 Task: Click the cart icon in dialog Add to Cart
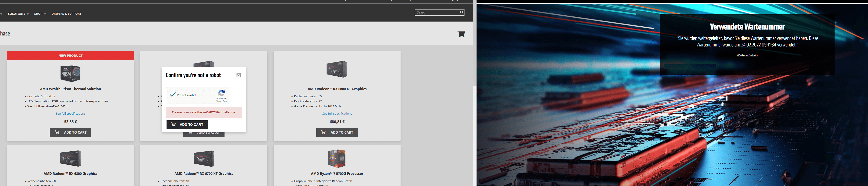click(174, 124)
